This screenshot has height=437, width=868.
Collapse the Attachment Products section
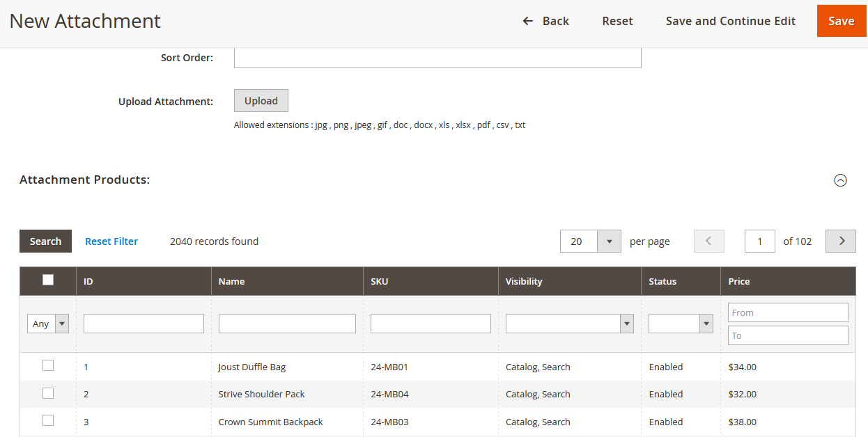pyautogui.click(x=840, y=180)
